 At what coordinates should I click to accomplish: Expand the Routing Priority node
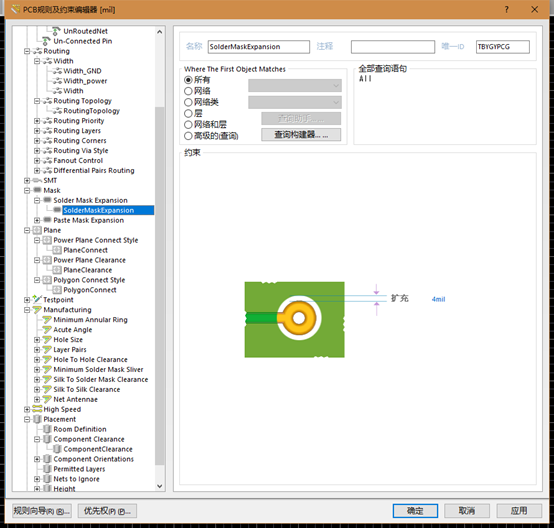pos(37,121)
